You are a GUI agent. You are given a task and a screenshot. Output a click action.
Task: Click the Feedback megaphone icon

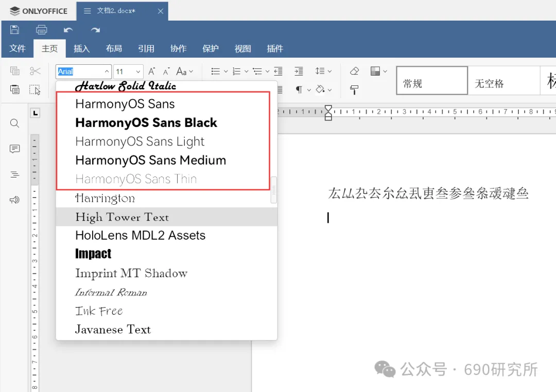pos(14,200)
